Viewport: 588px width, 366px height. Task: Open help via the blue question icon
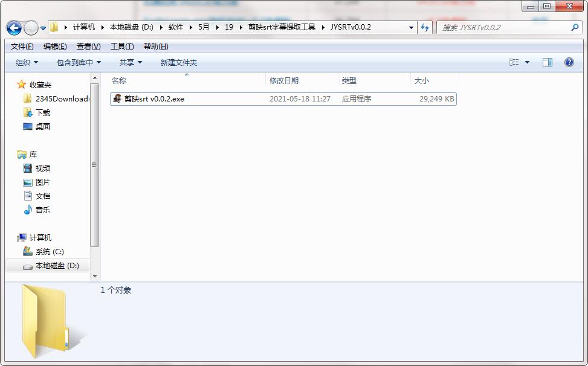click(x=569, y=62)
